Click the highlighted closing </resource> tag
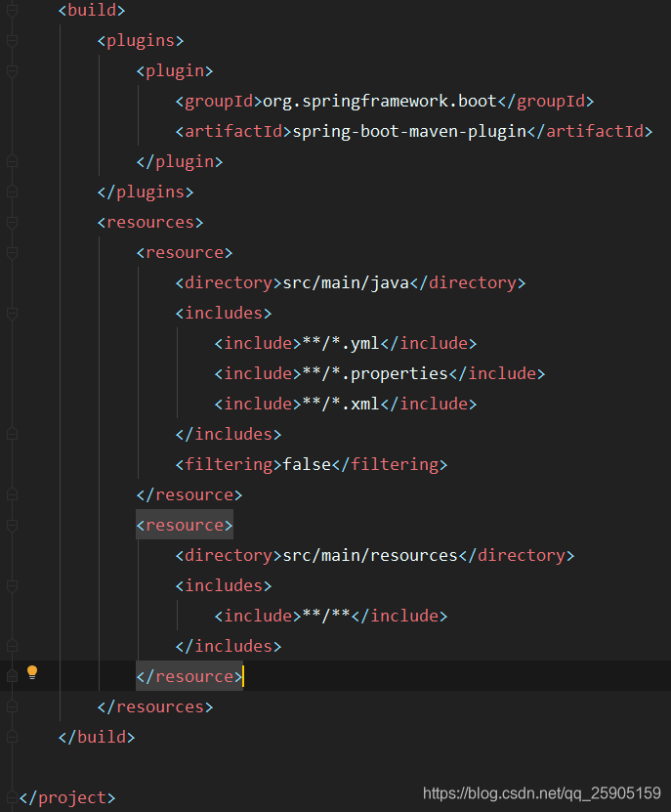Viewport: 671px width, 812px height. 189,676
